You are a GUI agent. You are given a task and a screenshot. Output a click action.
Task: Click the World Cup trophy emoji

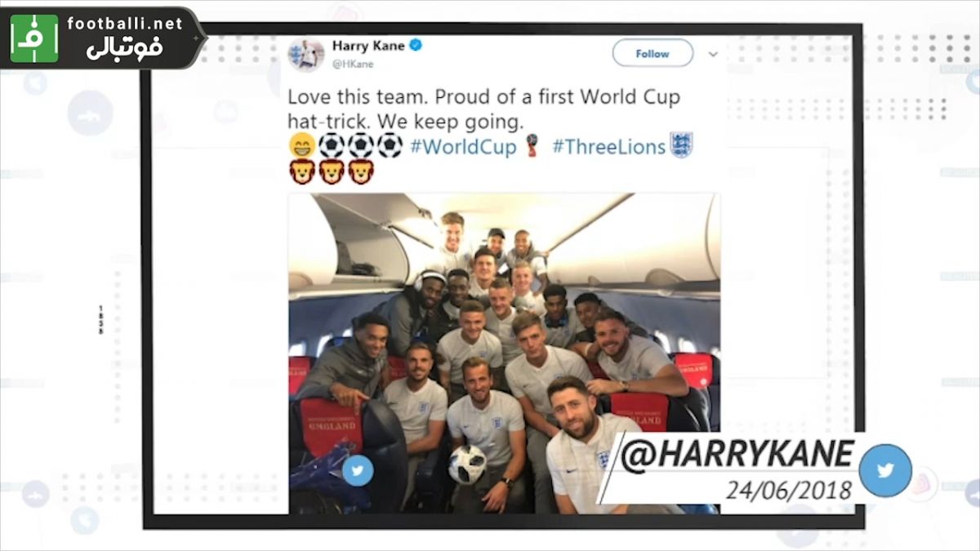pyautogui.click(x=532, y=146)
